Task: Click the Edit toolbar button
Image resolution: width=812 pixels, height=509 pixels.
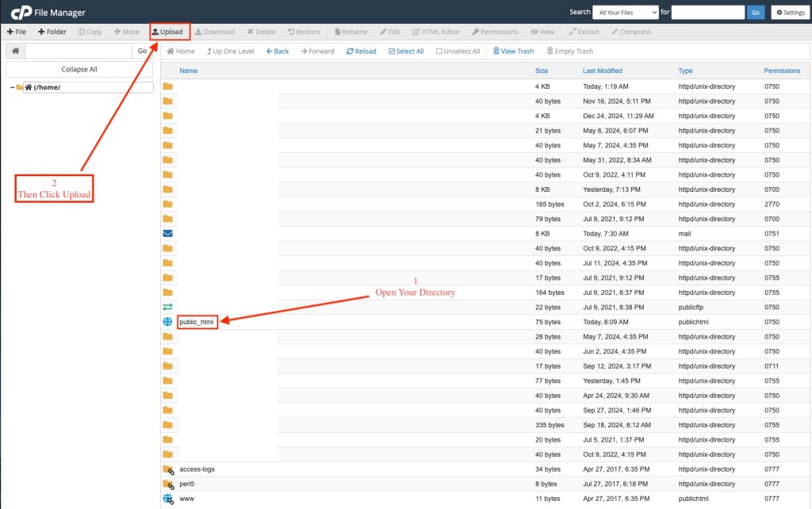Action: point(390,32)
